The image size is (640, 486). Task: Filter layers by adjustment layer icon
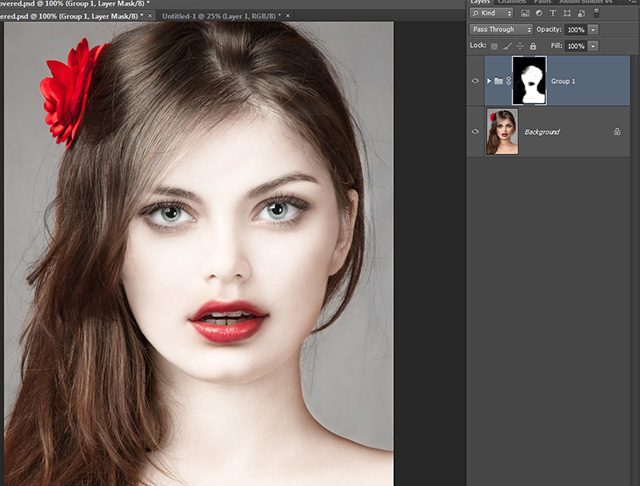coord(539,14)
